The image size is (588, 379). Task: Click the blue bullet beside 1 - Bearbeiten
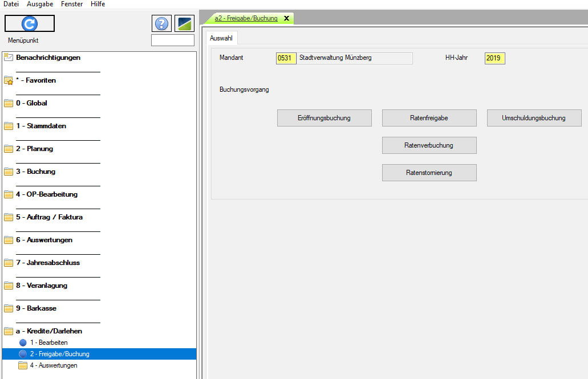23,343
